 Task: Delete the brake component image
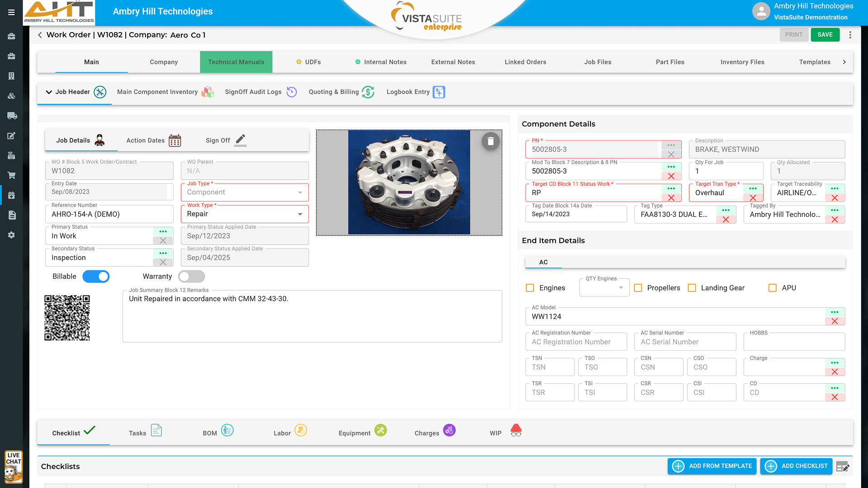(x=491, y=141)
